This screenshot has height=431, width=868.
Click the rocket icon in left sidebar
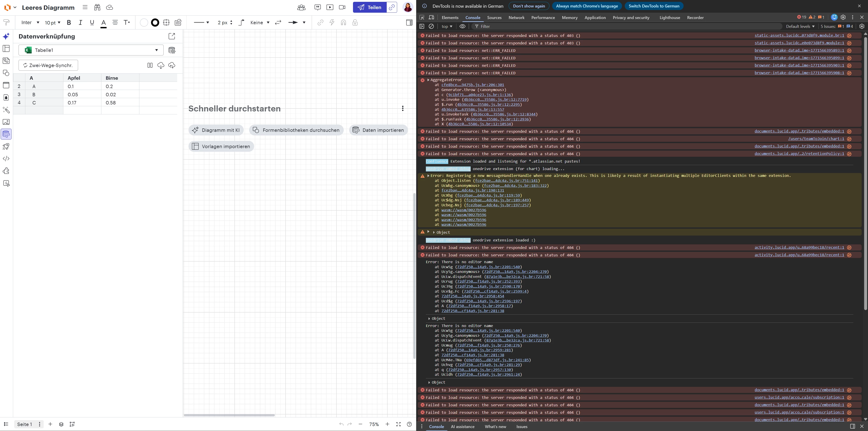[6, 146]
